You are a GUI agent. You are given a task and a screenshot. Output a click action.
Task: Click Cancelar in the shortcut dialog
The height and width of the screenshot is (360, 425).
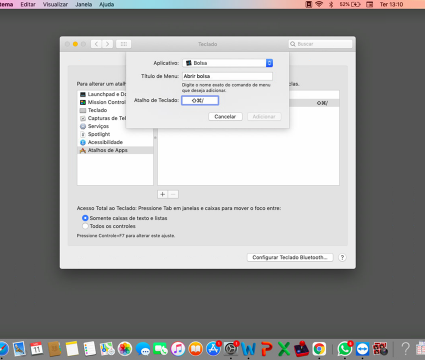(225, 117)
